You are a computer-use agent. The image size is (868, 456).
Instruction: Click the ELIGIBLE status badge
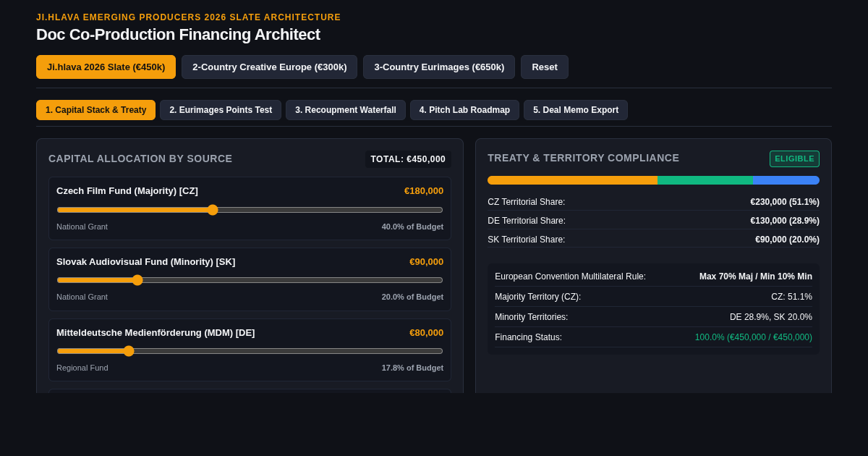pyautogui.click(x=794, y=159)
